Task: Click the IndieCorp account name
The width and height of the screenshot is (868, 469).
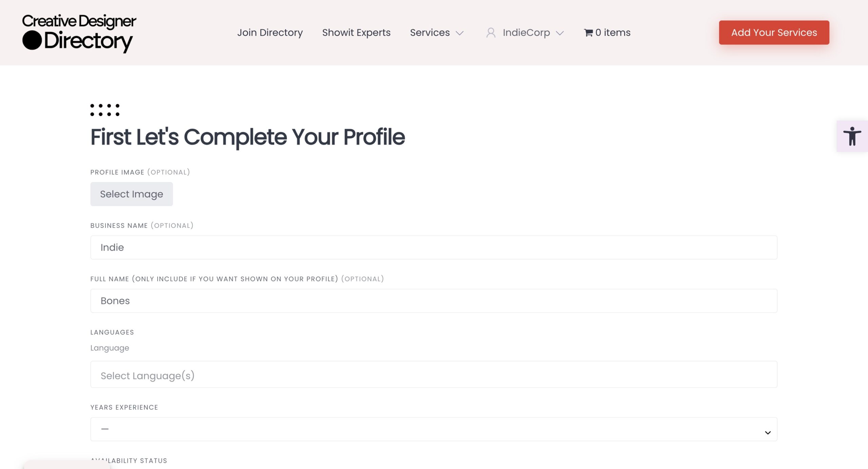Action: pos(526,33)
